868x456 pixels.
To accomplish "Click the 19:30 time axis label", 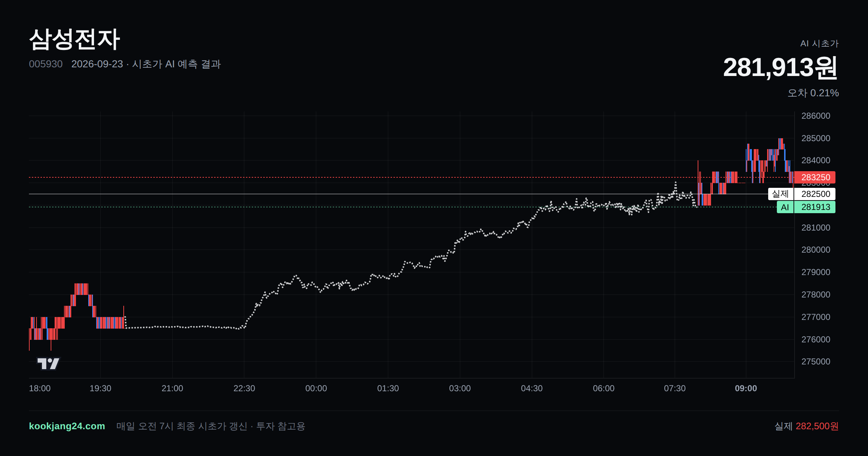I will point(101,388).
